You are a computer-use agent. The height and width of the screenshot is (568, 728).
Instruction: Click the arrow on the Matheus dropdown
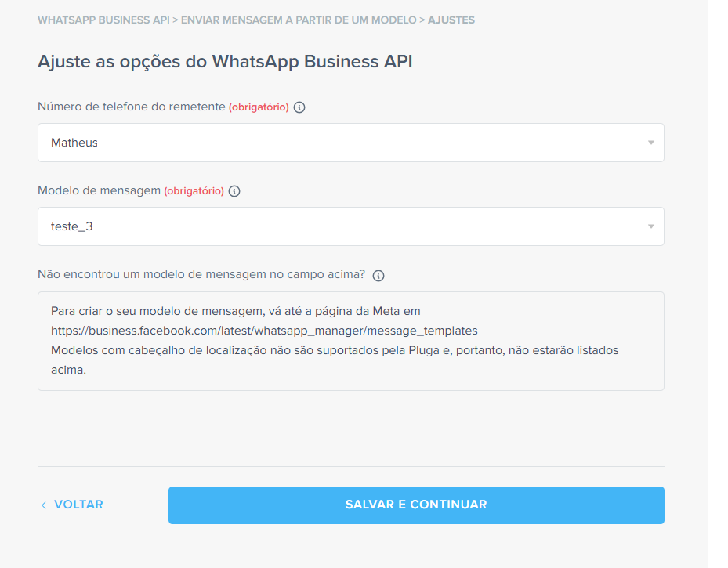tap(650, 143)
